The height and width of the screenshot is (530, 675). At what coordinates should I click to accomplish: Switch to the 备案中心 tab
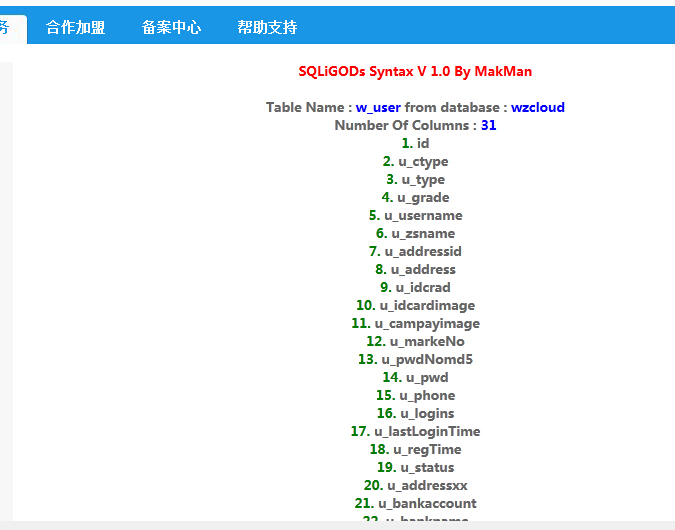171,27
